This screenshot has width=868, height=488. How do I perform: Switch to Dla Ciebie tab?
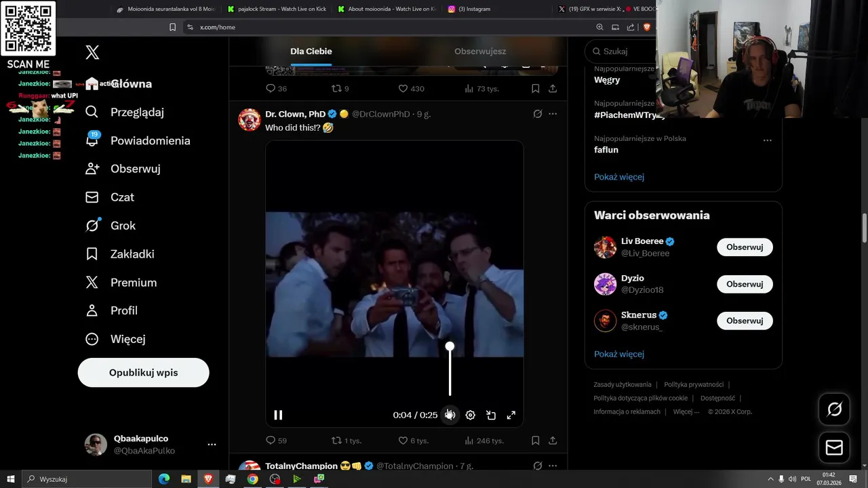coord(311,52)
